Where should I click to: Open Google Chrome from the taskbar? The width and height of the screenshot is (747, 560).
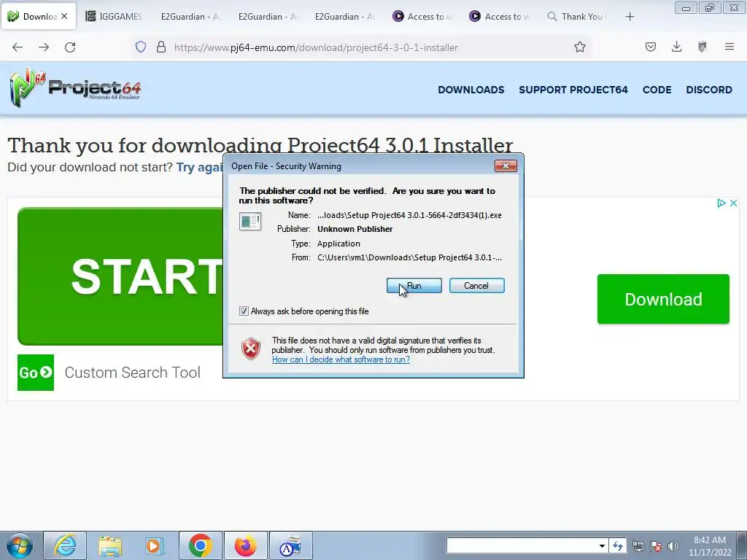200,545
